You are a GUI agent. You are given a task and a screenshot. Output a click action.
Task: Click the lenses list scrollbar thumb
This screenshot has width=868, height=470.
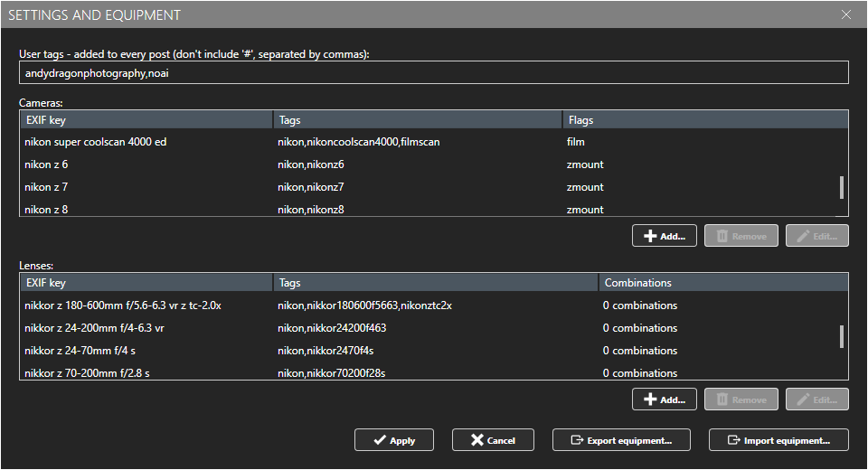(x=842, y=337)
